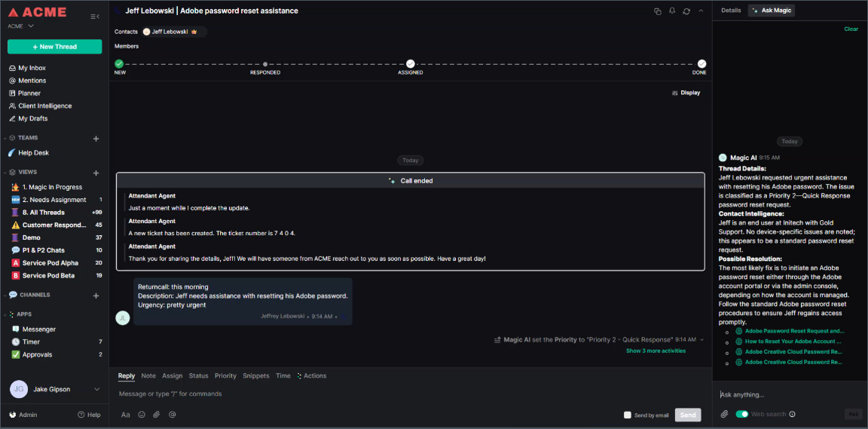
Task: Select the Time tab
Action: (283, 375)
